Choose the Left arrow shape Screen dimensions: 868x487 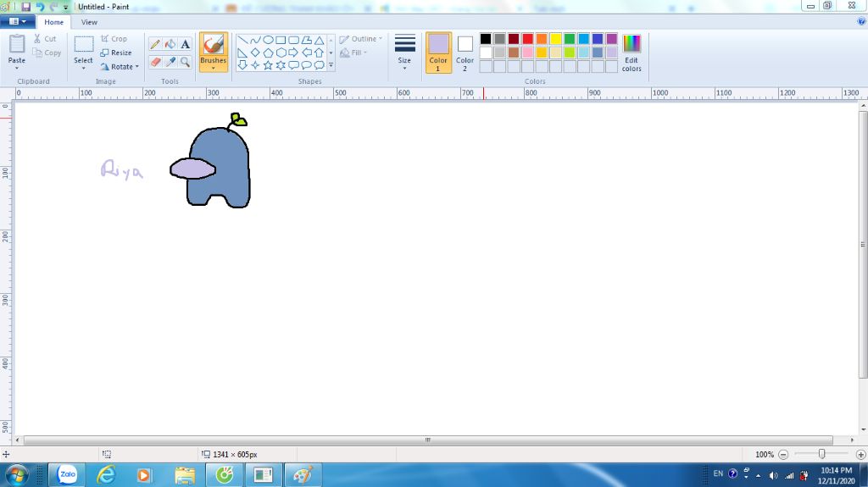click(306, 53)
